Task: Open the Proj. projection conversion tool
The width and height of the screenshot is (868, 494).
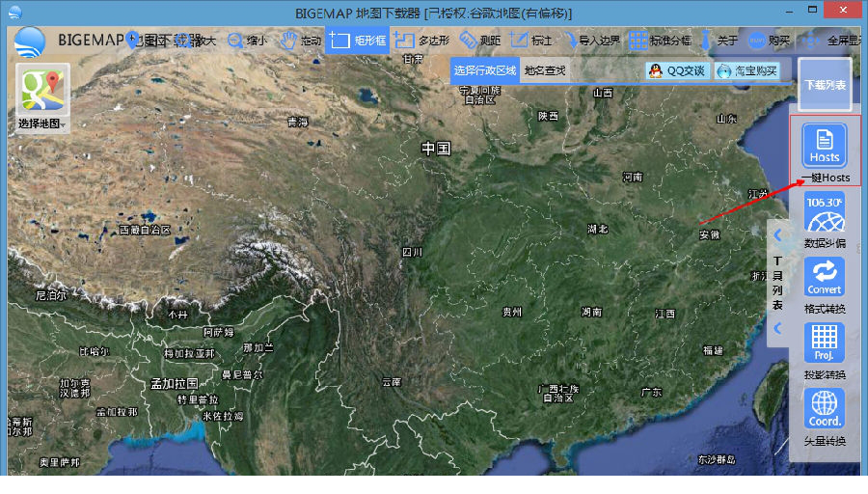Action: (x=825, y=343)
